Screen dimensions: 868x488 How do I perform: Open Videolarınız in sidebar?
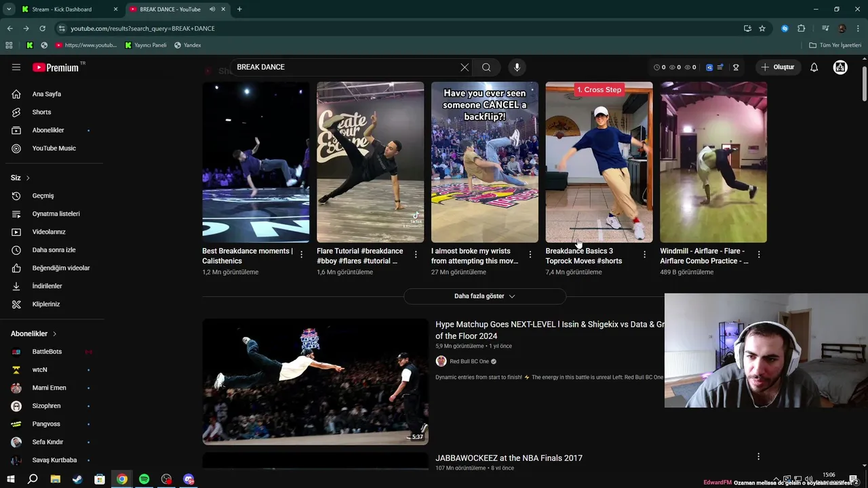point(49,232)
